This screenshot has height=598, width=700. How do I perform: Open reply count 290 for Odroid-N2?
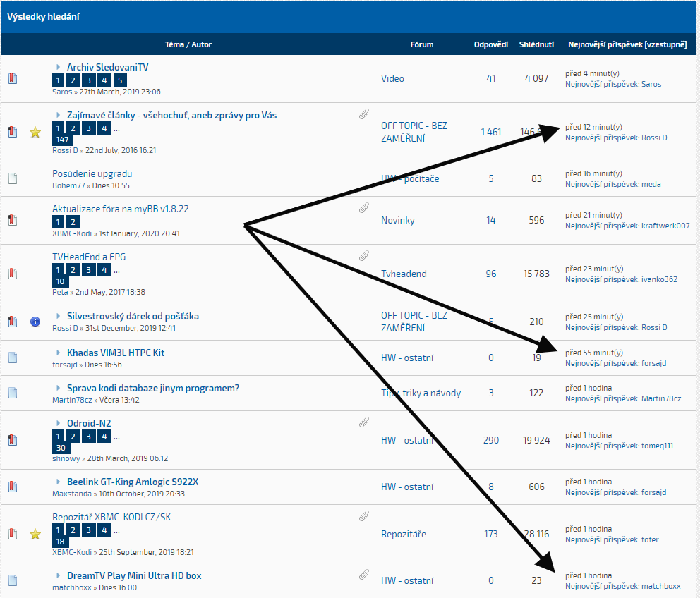click(491, 440)
